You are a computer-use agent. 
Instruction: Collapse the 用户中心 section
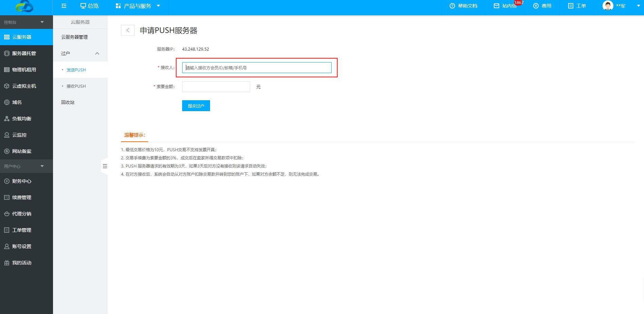[x=42, y=166]
